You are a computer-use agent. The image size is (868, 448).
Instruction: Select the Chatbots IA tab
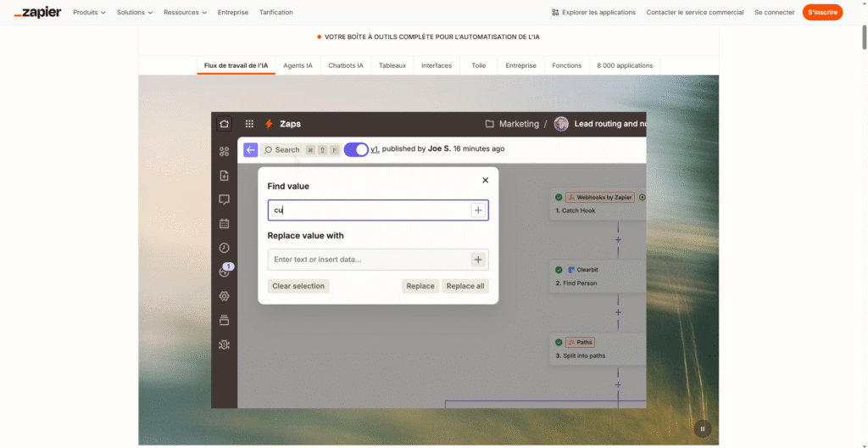345,65
